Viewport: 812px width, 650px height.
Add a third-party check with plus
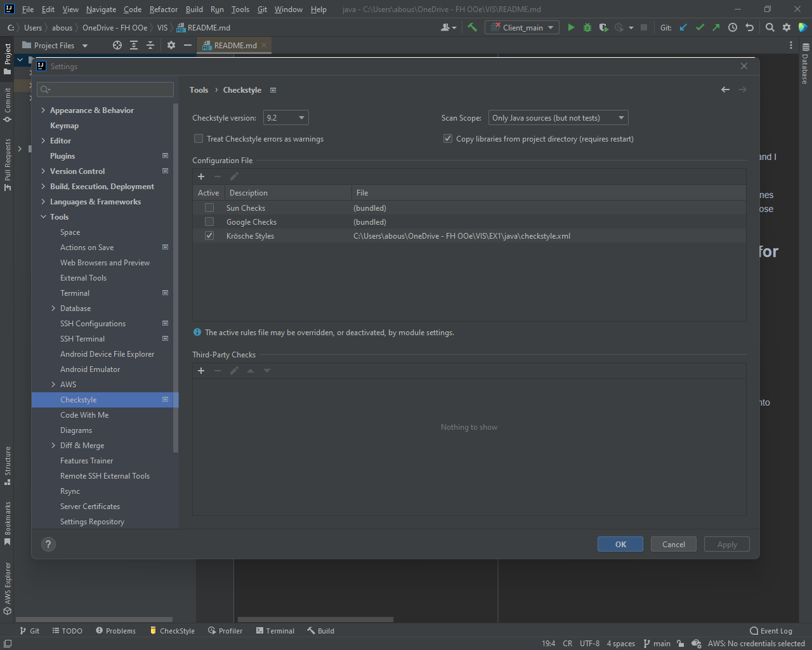click(201, 371)
